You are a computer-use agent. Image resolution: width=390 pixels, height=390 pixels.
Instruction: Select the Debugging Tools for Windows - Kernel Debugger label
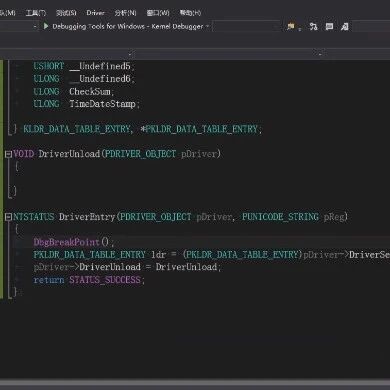(128, 26)
